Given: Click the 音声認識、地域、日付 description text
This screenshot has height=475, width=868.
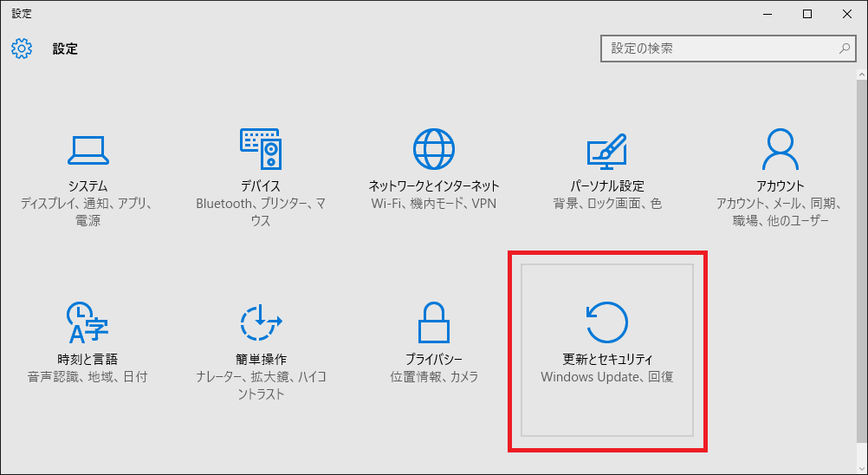Looking at the screenshot, I should (x=87, y=377).
